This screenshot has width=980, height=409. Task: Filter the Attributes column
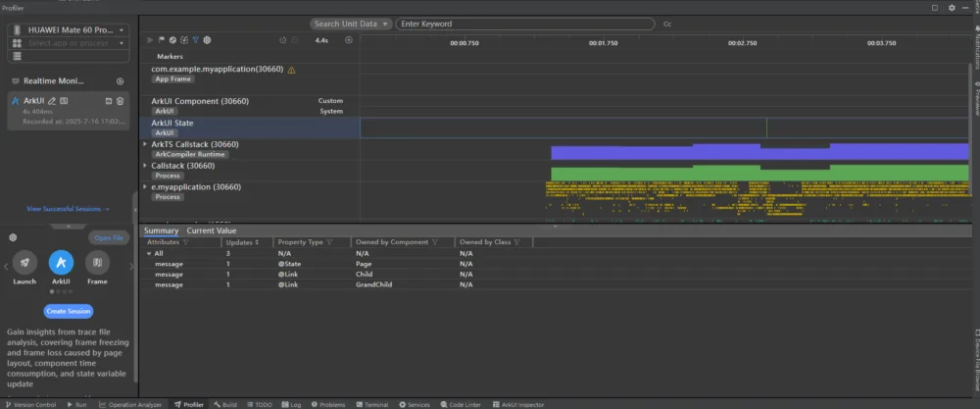(x=185, y=242)
